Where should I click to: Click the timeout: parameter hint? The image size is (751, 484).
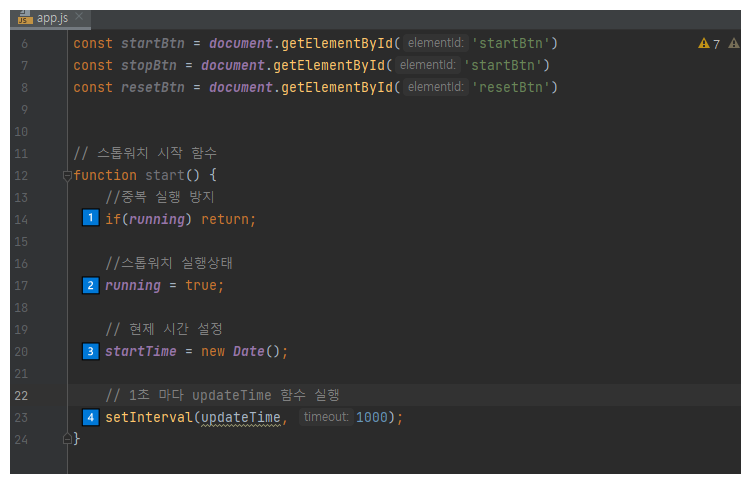(x=326, y=417)
